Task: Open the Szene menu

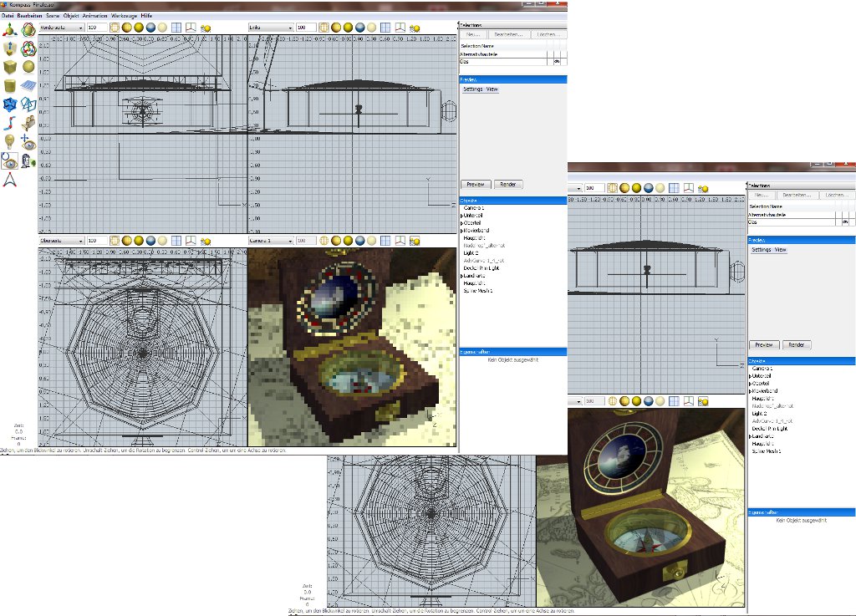Action: point(53,16)
